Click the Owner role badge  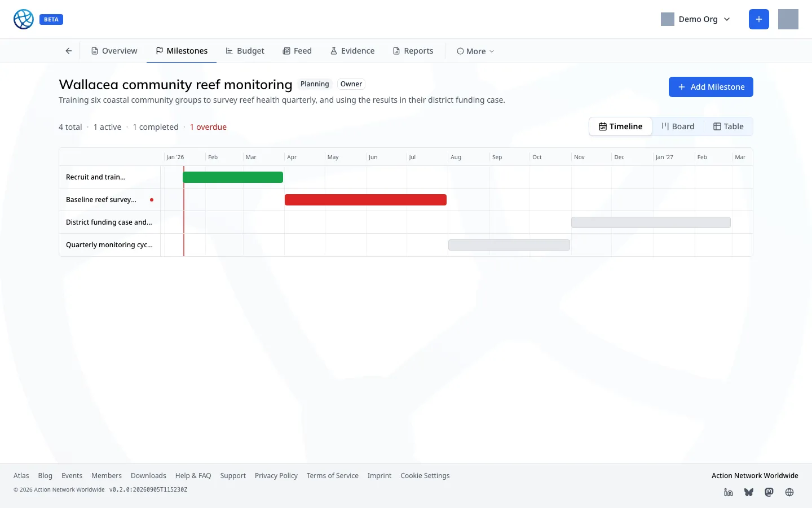coord(351,84)
